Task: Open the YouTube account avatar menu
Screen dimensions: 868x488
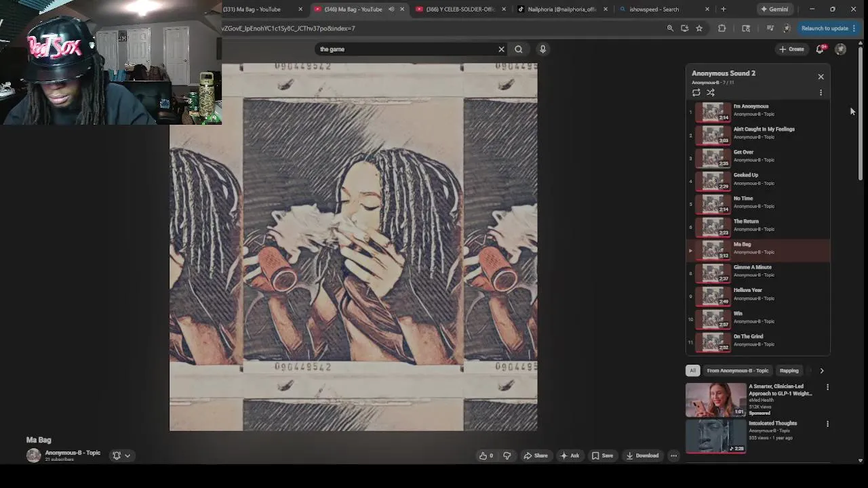Action: tap(841, 49)
